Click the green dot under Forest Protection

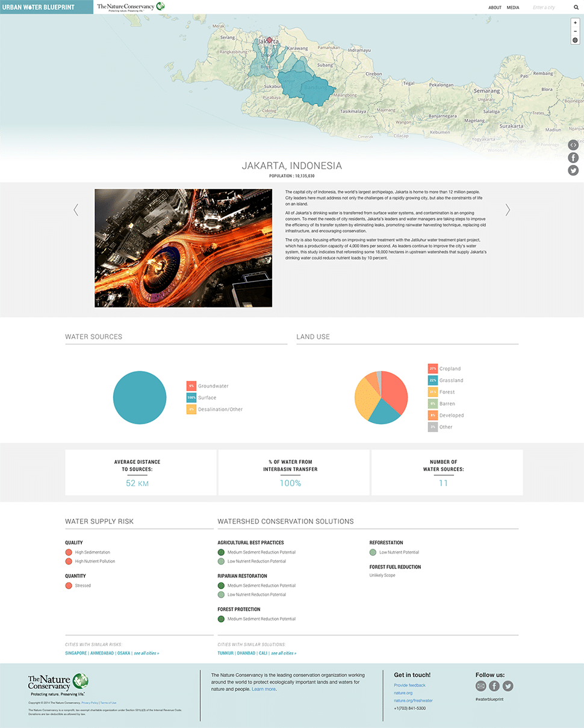click(221, 618)
